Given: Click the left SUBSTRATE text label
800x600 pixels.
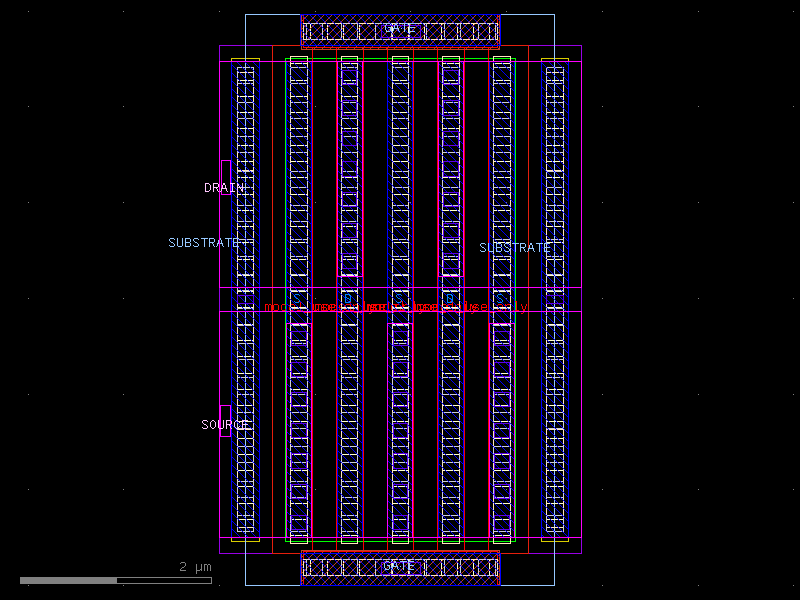Looking at the screenshot, I should (x=204, y=241).
